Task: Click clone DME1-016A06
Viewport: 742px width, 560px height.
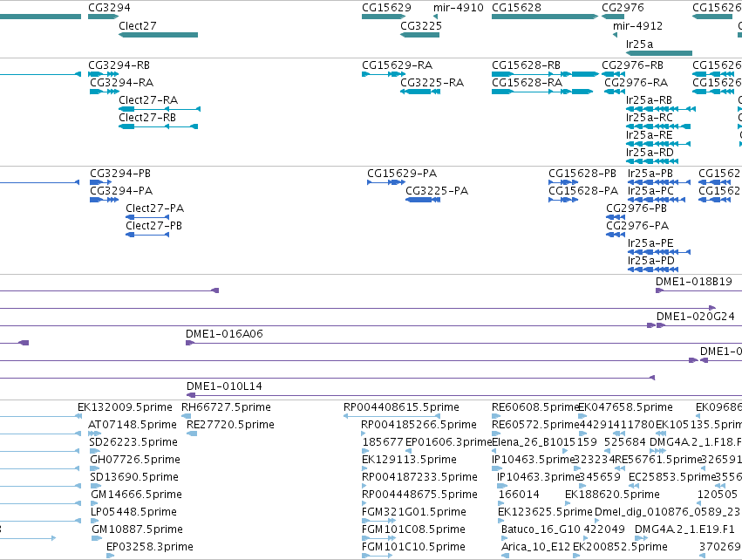Action: click(x=464, y=343)
